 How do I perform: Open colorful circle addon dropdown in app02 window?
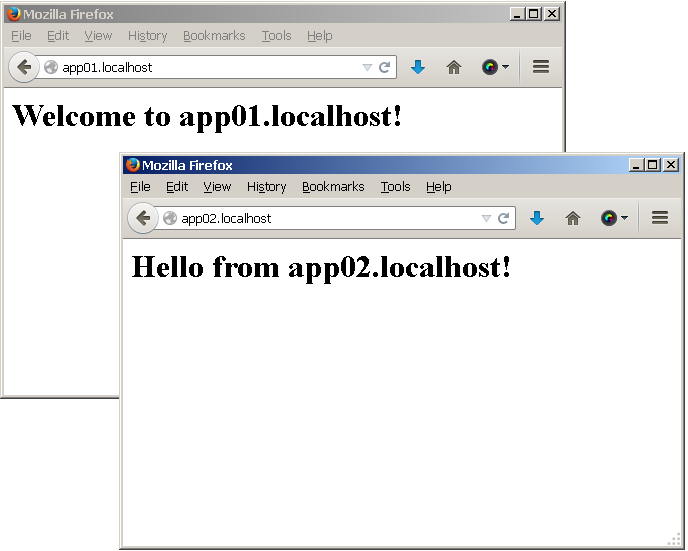[614, 218]
